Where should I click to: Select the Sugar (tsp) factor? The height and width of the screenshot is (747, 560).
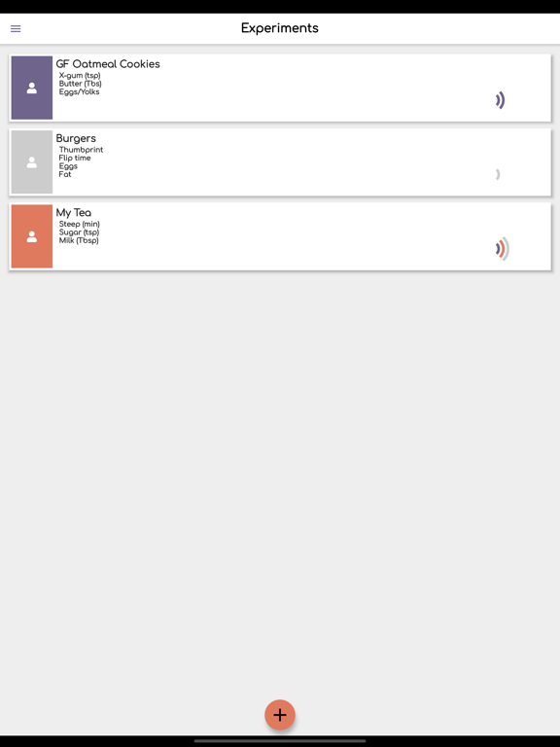[79, 232]
